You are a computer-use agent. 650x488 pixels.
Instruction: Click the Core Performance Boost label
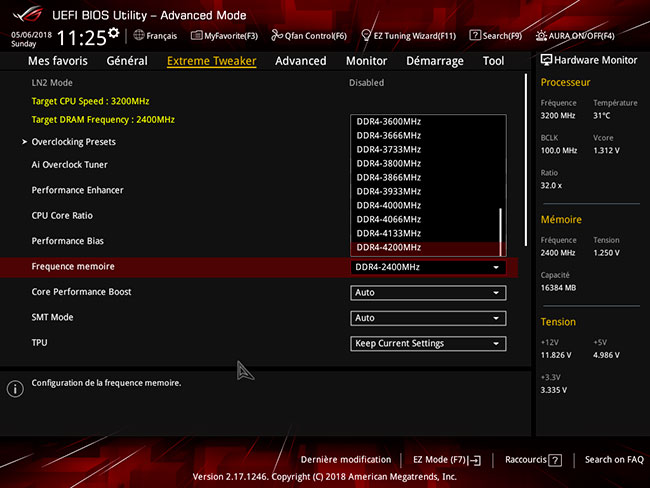tap(81, 292)
